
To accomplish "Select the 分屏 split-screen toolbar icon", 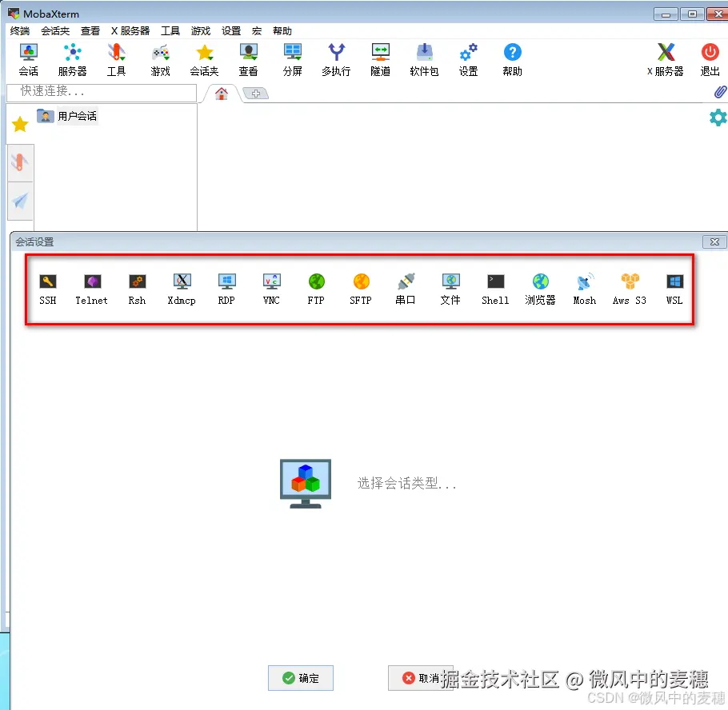I will pyautogui.click(x=293, y=60).
